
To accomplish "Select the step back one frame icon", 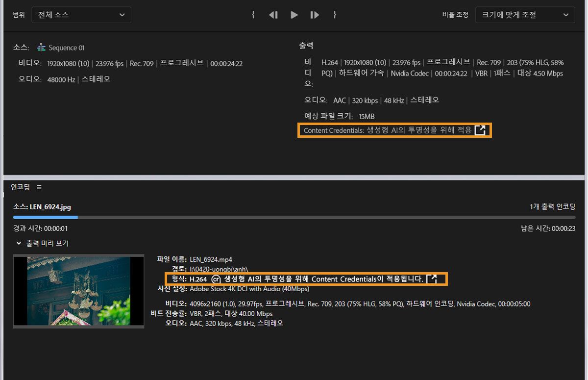I will point(273,15).
